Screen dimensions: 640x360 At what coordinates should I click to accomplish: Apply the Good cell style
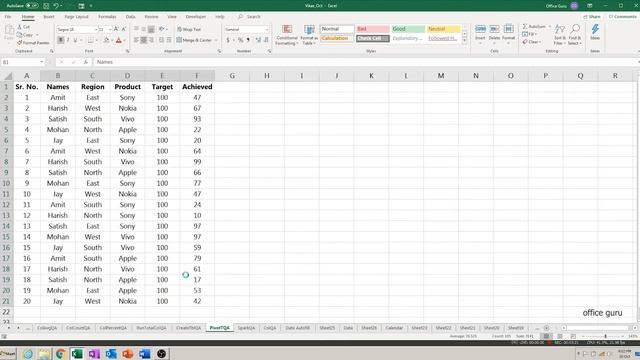click(408, 29)
